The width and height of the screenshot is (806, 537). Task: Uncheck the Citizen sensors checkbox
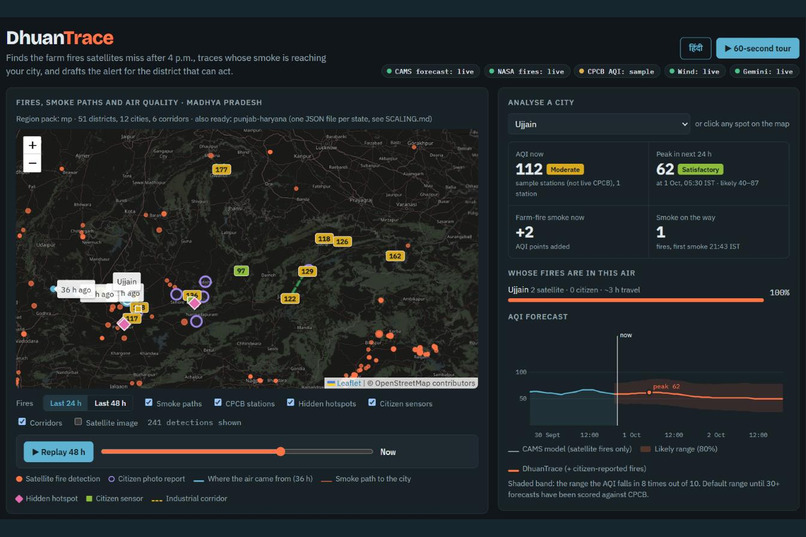click(372, 402)
